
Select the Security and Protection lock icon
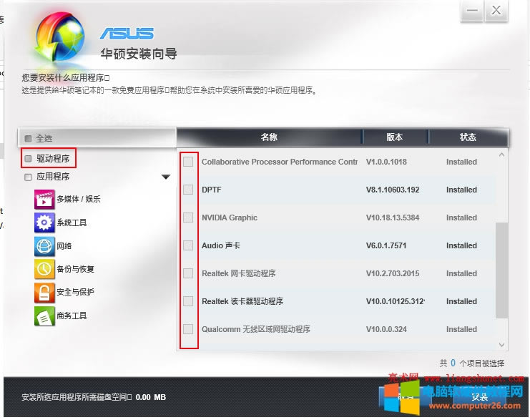(x=44, y=292)
